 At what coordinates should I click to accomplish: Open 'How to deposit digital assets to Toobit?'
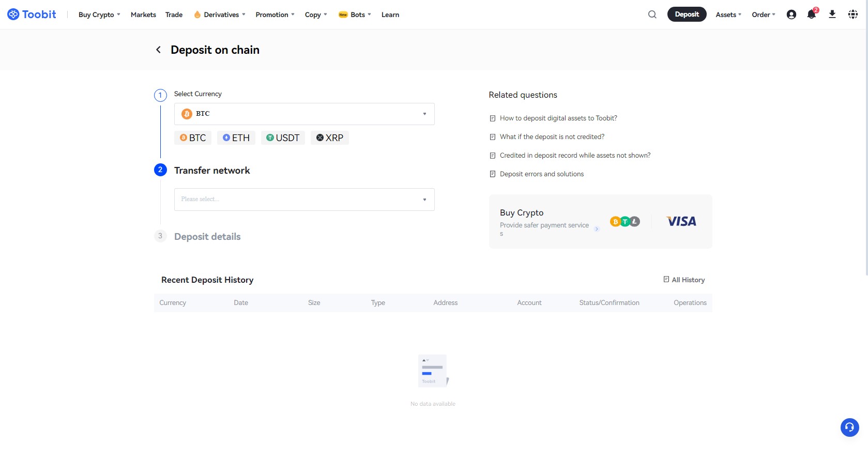tap(558, 118)
